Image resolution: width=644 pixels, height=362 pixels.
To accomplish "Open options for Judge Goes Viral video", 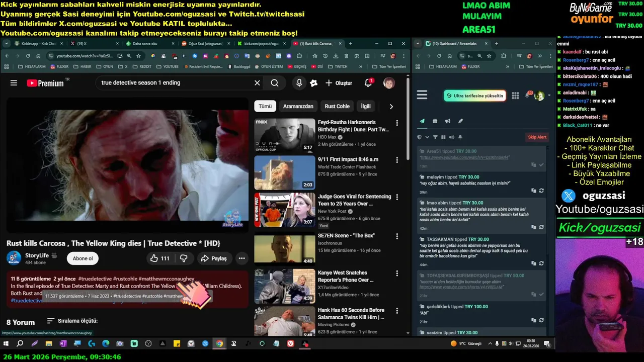I will click(397, 197).
